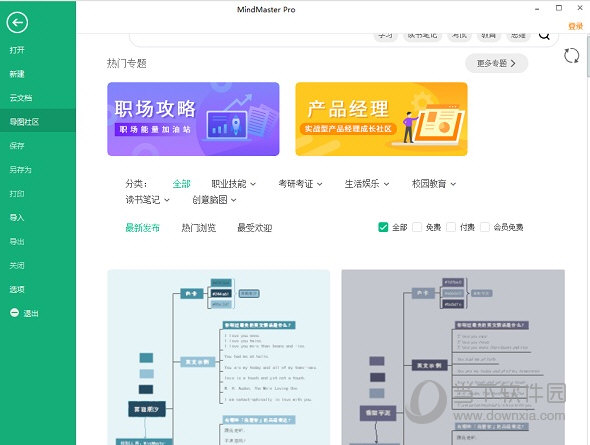Open the blue mind map template thumbnail
The image size is (590, 445).
(x=219, y=357)
